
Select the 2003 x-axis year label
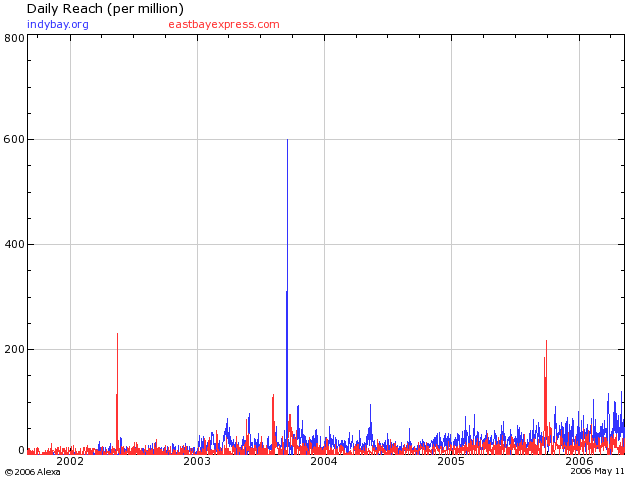[197, 462]
